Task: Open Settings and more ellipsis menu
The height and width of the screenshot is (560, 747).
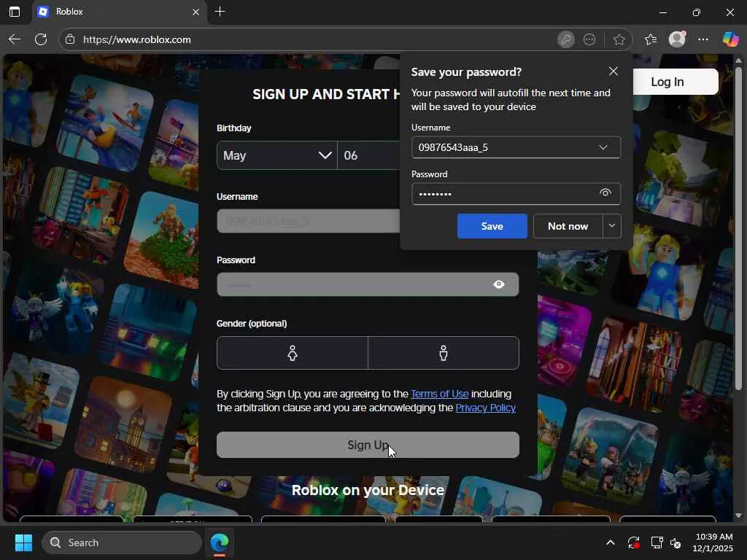Action: (x=703, y=39)
